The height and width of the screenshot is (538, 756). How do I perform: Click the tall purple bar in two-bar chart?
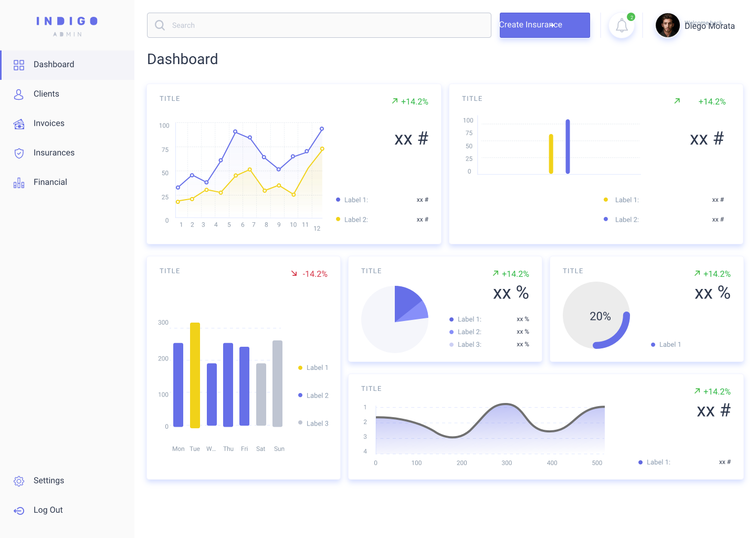tap(568, 147)
